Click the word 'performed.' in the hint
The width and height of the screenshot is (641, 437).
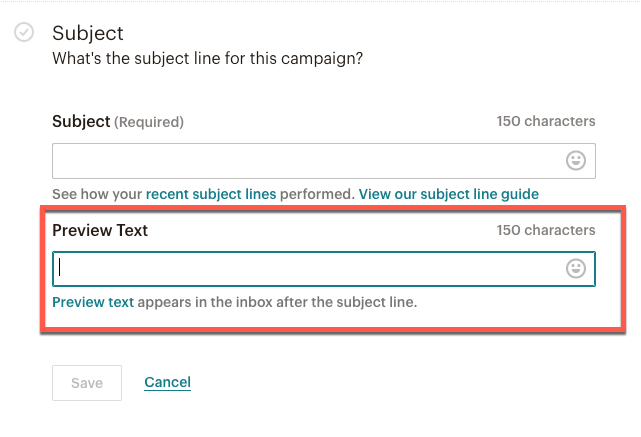point(317,194)
